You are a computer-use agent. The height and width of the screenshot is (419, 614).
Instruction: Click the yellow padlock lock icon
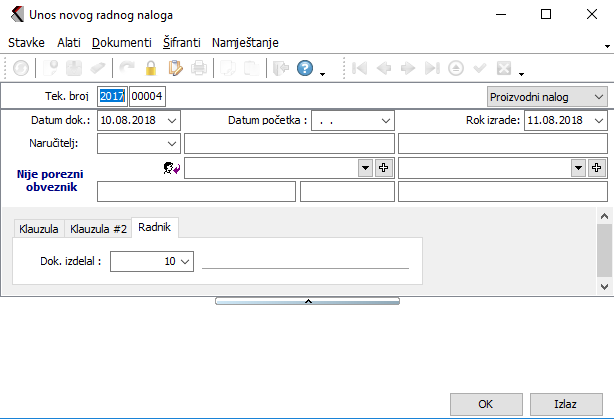click(x=151, y=69)
